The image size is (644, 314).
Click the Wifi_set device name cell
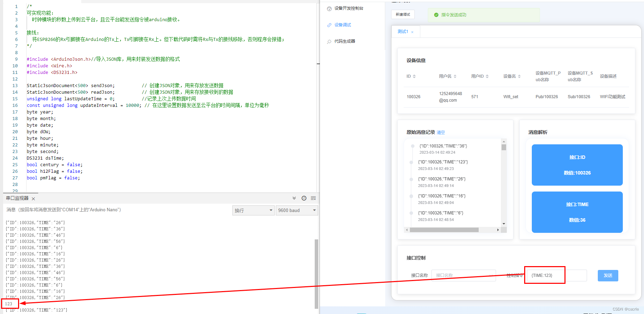511,97
